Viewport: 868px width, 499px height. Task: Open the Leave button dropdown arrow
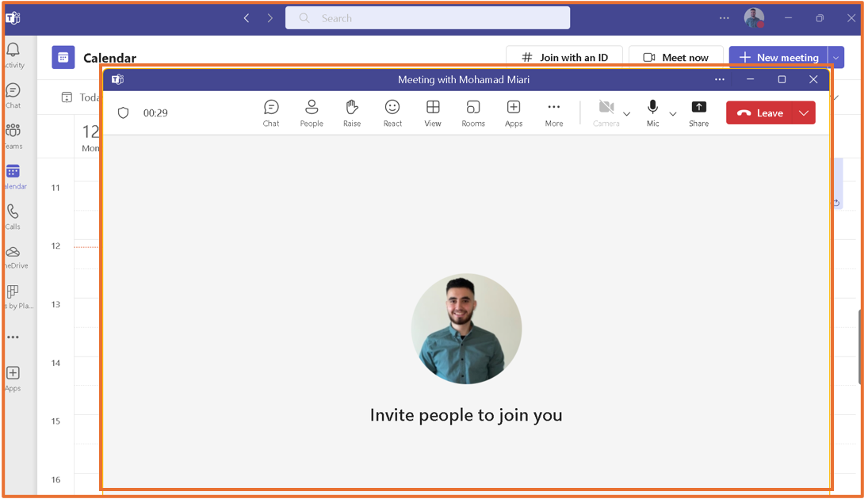pos(804,112)
